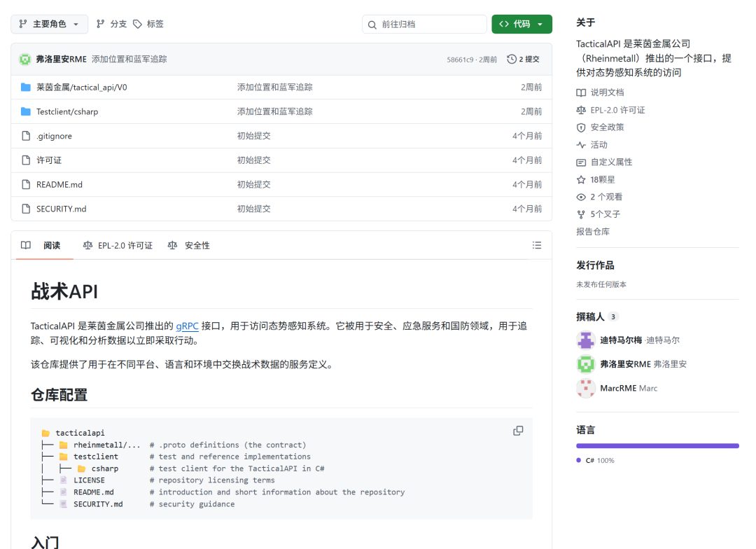Open the README outline list icon
Screen dimensions: 756x549
click(537, 245)
